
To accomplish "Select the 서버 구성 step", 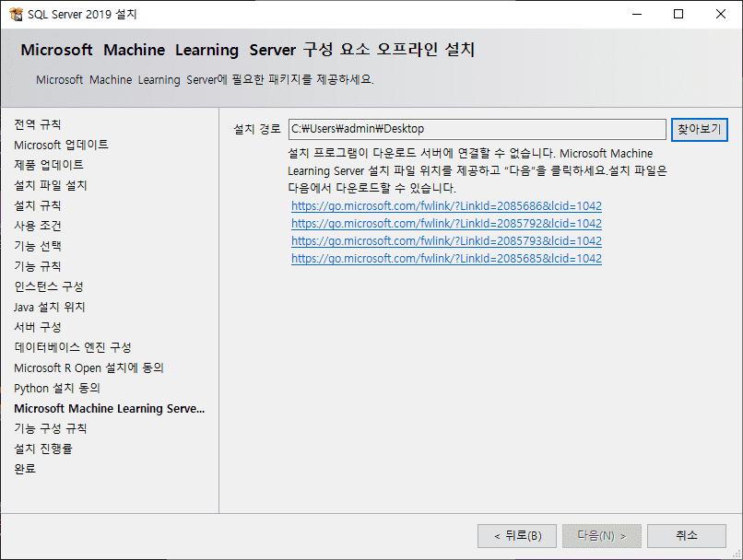I will [38, 328].
